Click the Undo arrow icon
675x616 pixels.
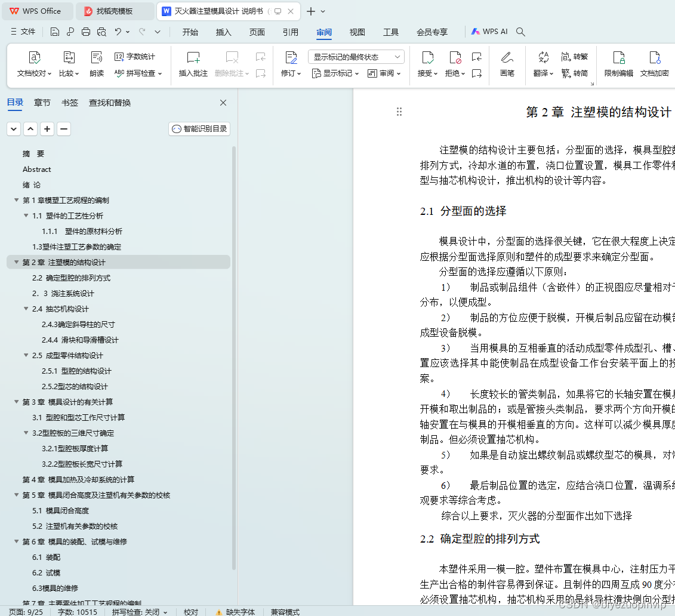pyautogui.click(x=118, y=32)
